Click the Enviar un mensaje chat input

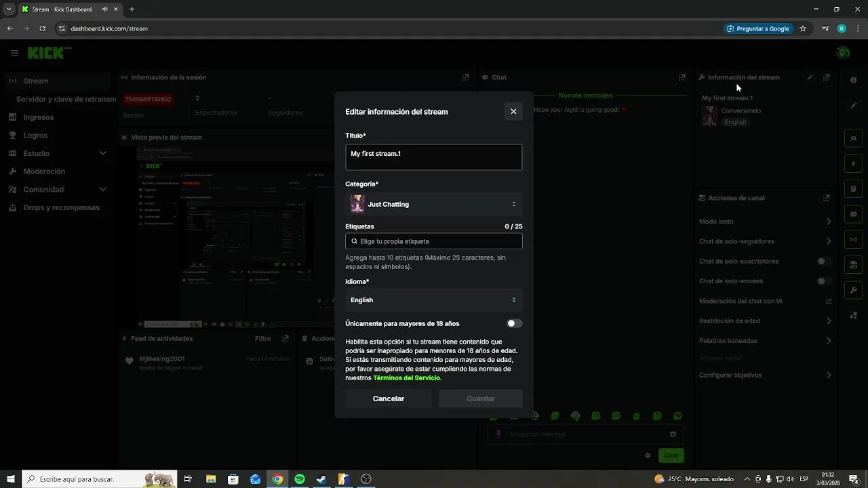(585, 434)
